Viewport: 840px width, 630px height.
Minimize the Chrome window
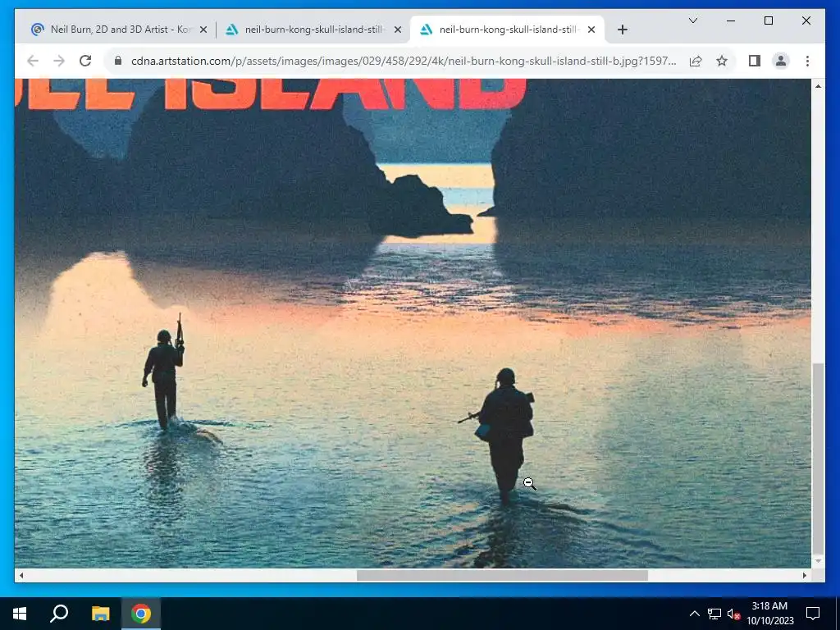(731, 21)
